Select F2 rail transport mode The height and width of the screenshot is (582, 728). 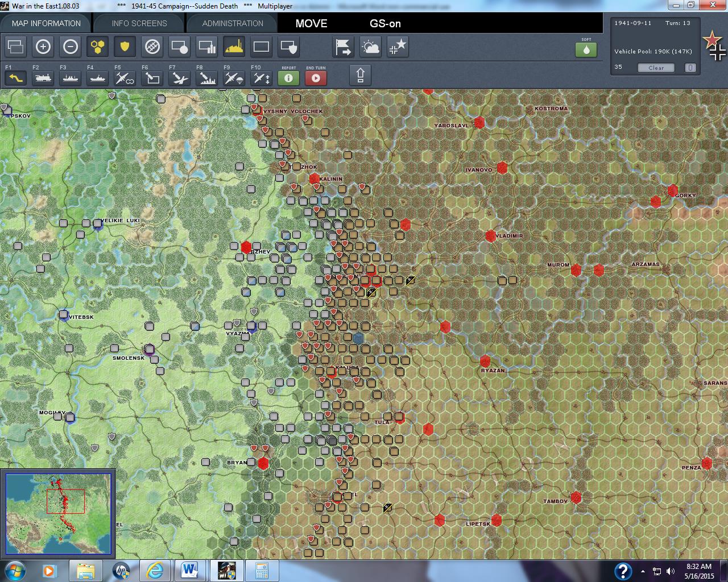pos(43,78)
